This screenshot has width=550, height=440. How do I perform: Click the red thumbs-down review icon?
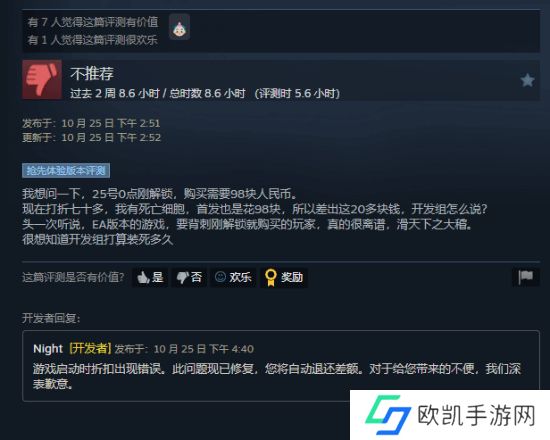click(42, 80)
